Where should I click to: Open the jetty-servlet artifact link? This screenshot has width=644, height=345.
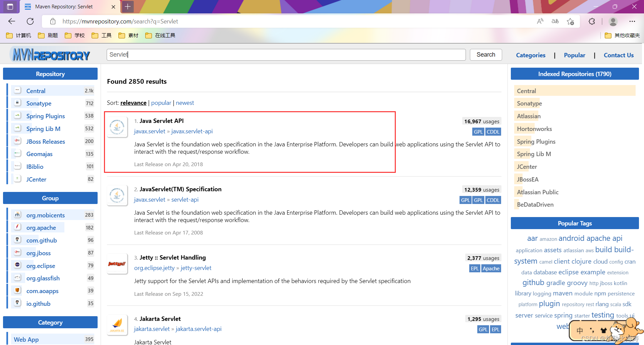coord(196,268)
